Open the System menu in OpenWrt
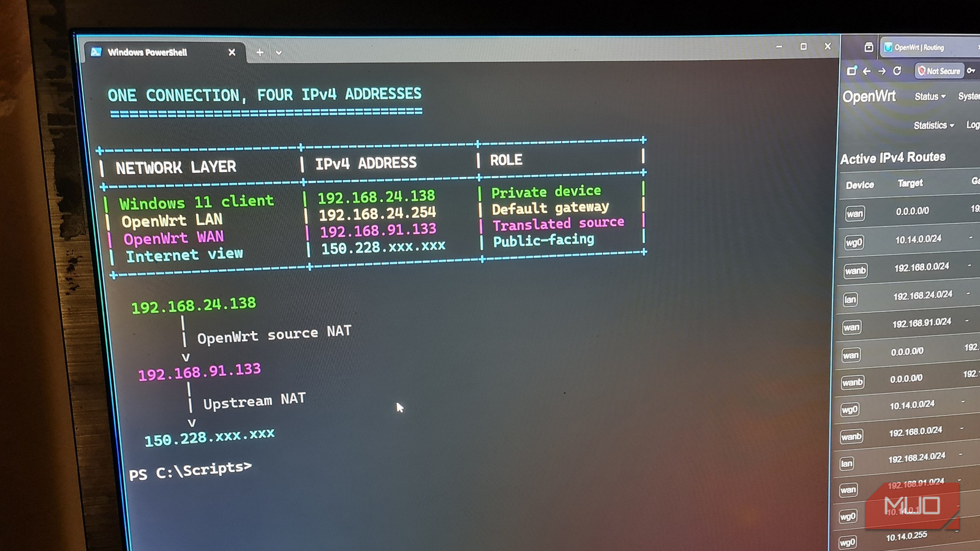980x551 pixels. (969, 96)
